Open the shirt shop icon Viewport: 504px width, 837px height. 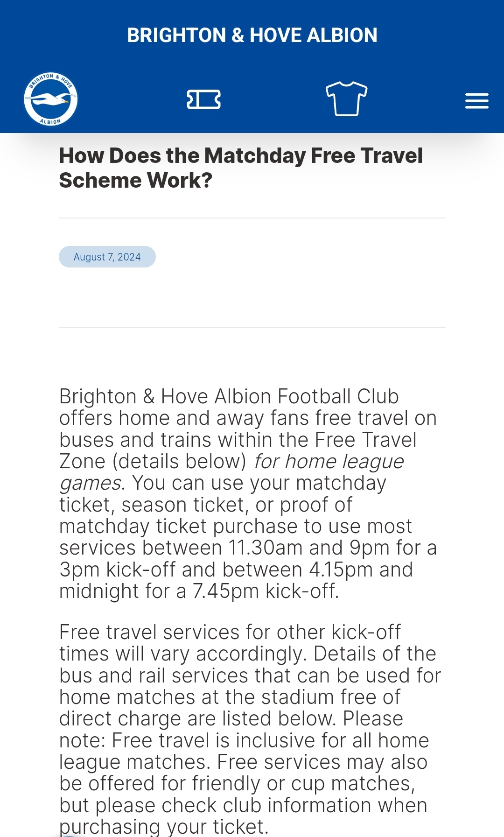(x=346, y=98)
